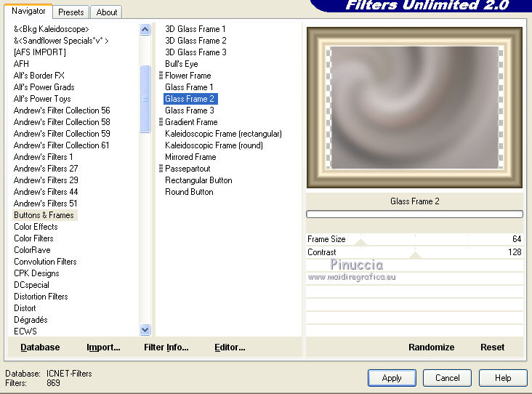532x394 pixels.
Task: Click the grip icon beside Gradient Frame
Action: (x=161, y=122)
